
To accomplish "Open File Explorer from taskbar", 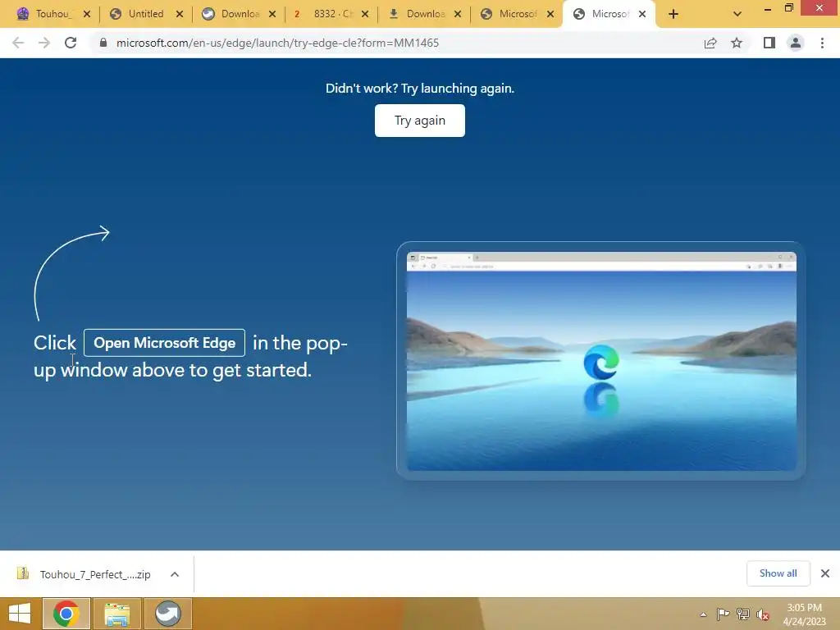I will pyautogui.click(x=116, y=614).
